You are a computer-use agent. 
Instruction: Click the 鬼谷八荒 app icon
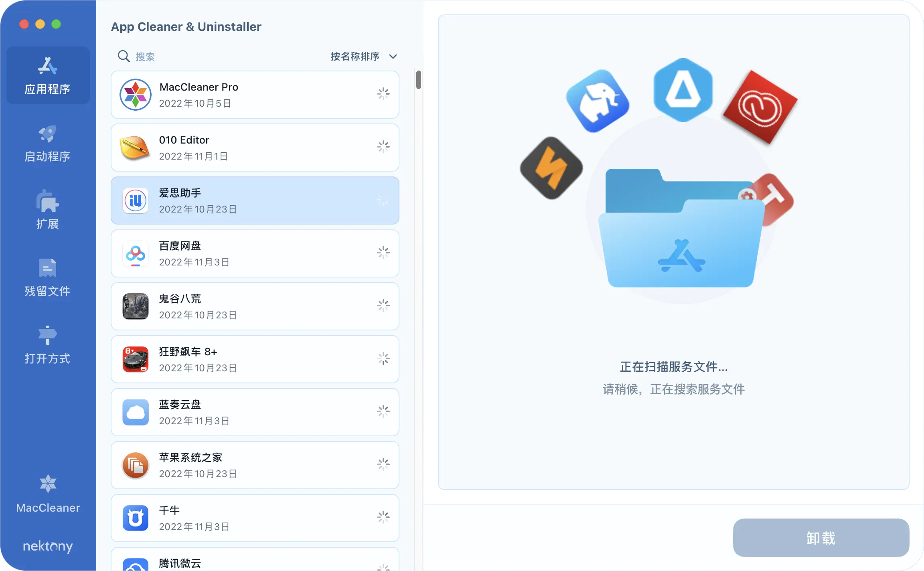click(x=136, y=306)
